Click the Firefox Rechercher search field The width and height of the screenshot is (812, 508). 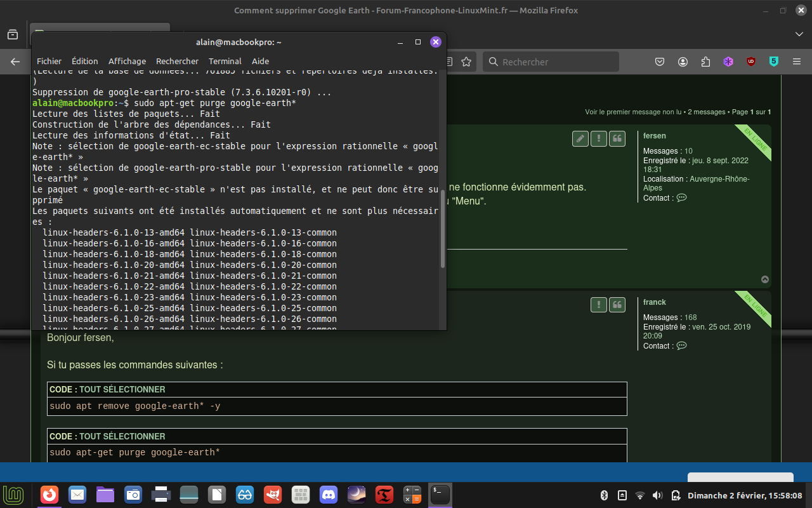(551, 62)
